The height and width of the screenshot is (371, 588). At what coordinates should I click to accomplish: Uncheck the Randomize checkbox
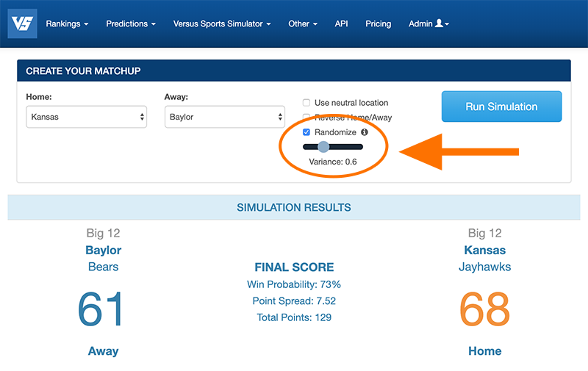tap(306, 132)
